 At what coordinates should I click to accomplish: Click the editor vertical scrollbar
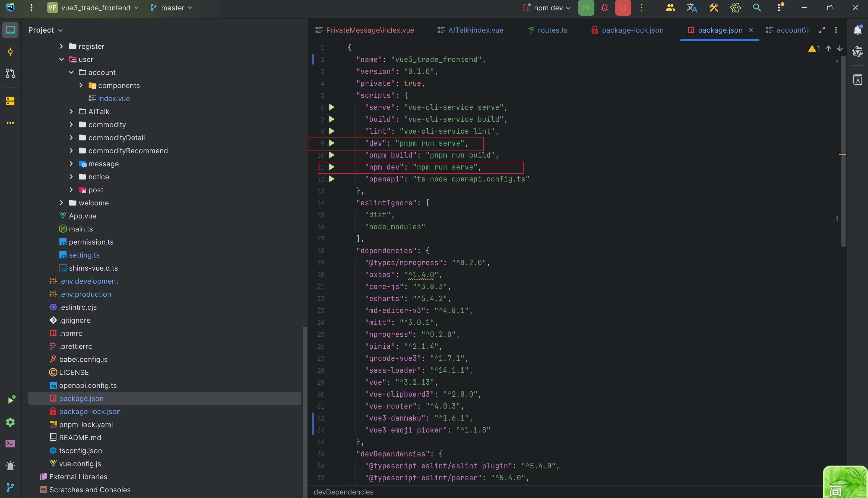coord(843,151)
